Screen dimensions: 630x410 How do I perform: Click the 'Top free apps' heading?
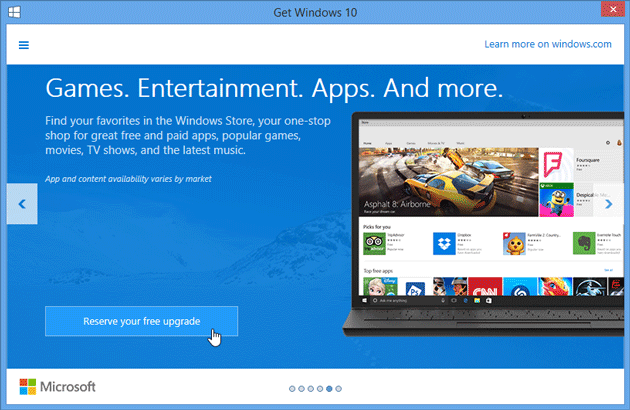[378, 271]
